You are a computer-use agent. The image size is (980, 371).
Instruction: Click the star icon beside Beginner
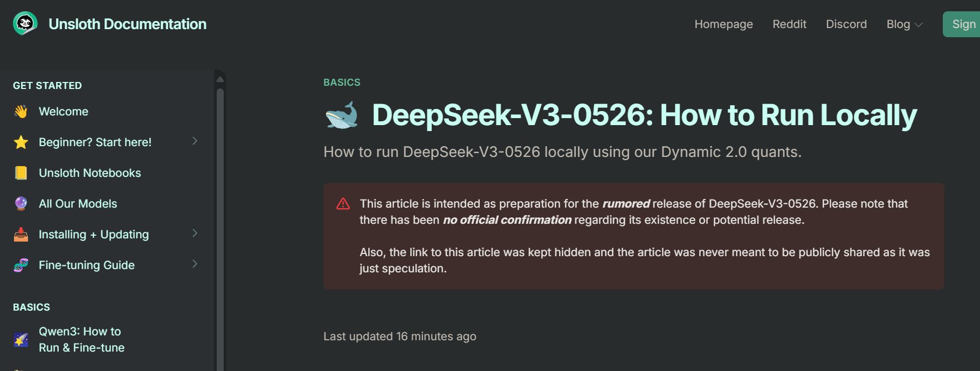(x=21, y=142)
